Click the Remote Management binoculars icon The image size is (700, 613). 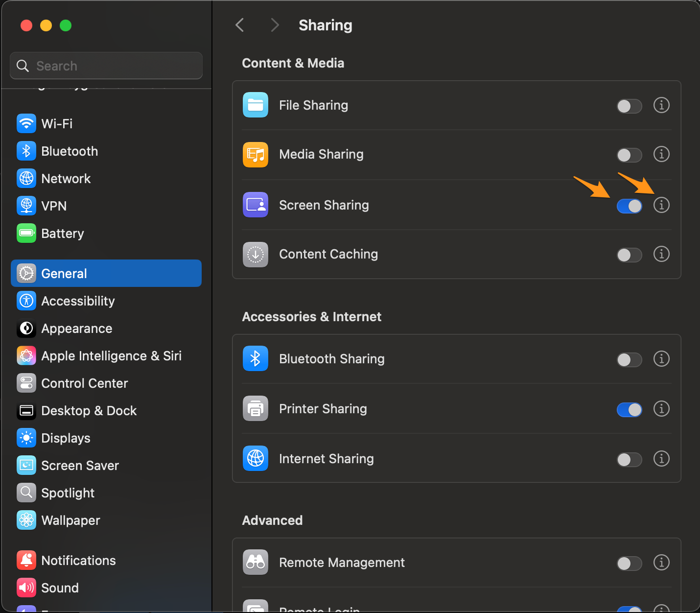pos(255,562)
